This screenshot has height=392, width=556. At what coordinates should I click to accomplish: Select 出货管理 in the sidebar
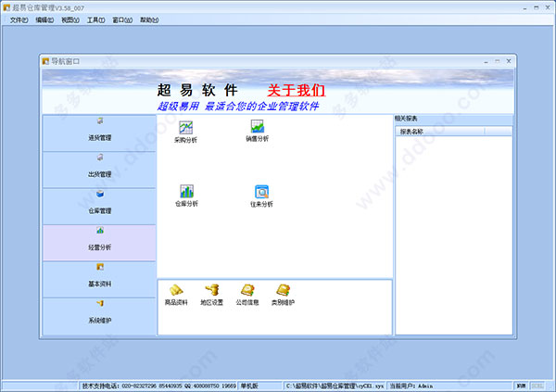point(99,170)
